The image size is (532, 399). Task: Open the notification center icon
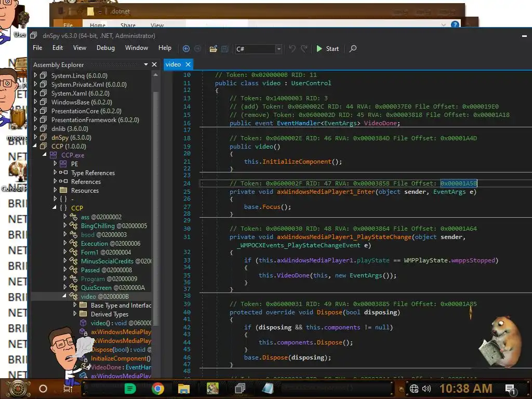pos(511,389)
